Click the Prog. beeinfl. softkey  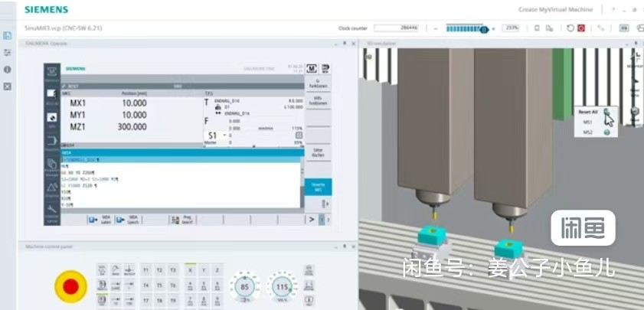182,220
